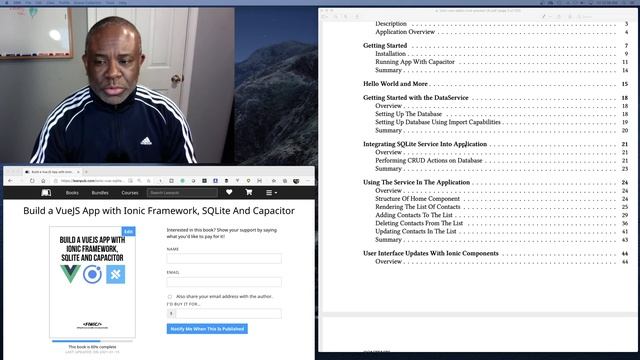Jump to Description in PDF contents
The width and height of the screenshot is (640, 360).
(391, 24)
